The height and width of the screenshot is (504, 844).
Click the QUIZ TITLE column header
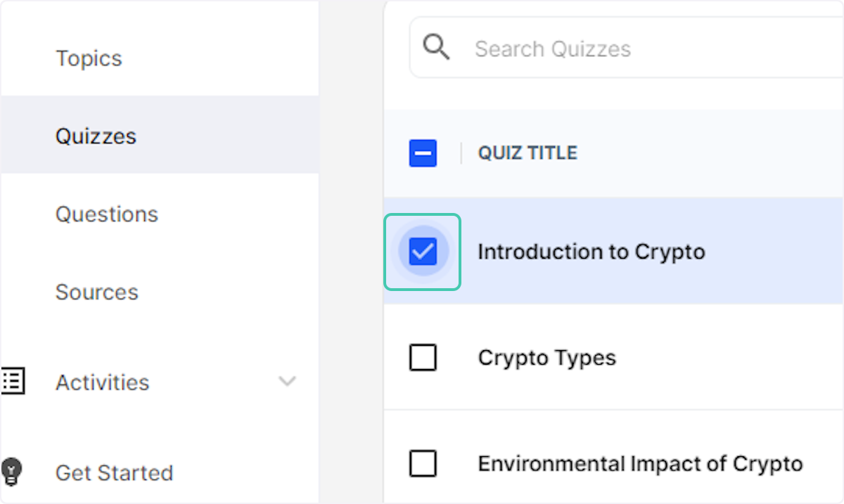click(527, 153)
